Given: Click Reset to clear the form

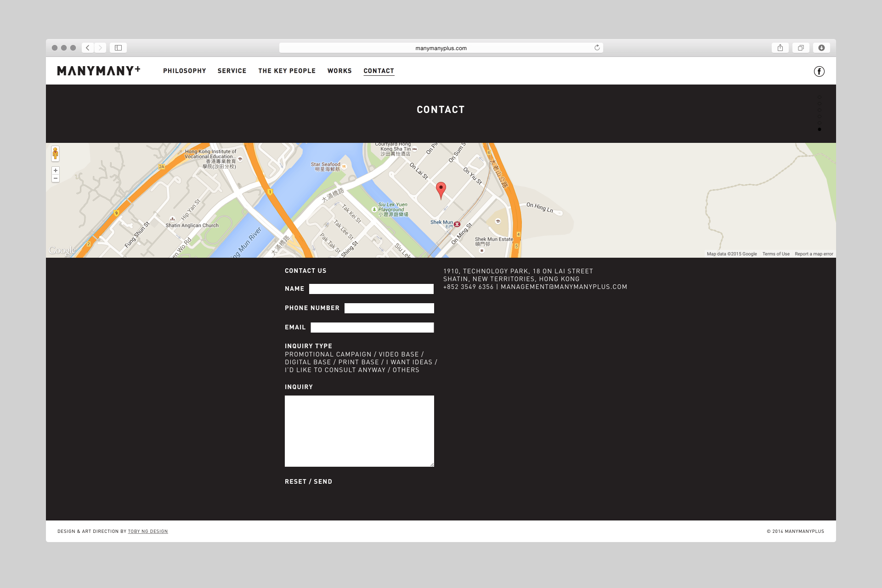Looking at the screenshot, I should (295, 481).
